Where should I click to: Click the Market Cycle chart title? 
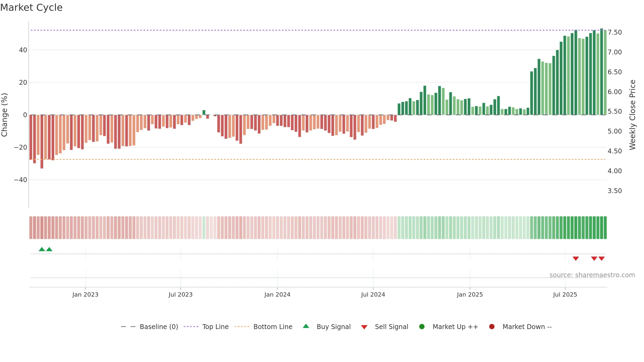[x=31, y=8]
